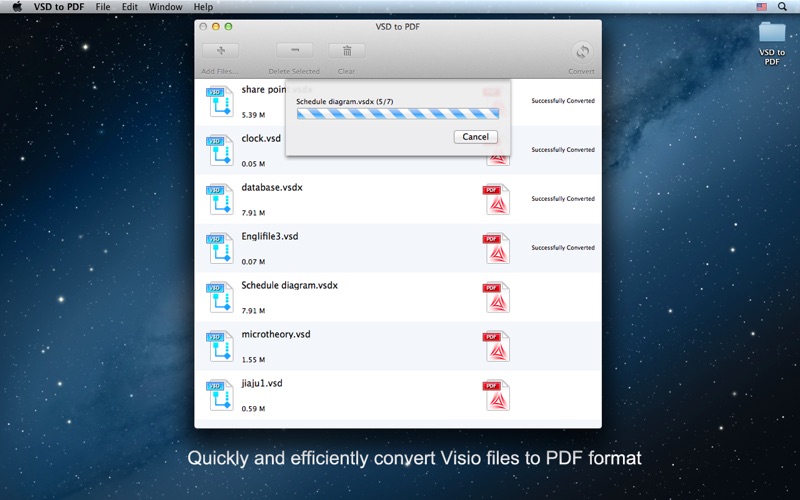Select the VSD icon for share point file
Image resolution: width=800 pixels, height=500 pixels.
coord(220,101)
